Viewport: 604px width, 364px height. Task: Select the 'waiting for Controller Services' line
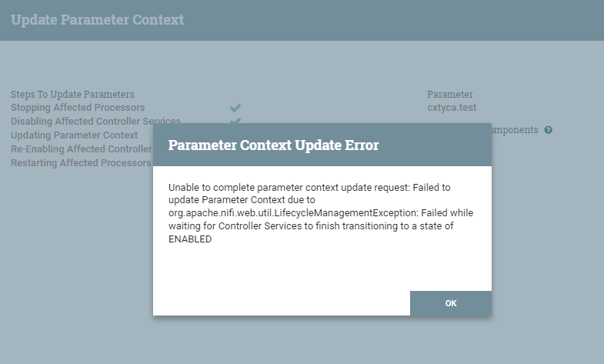point(311,226)
